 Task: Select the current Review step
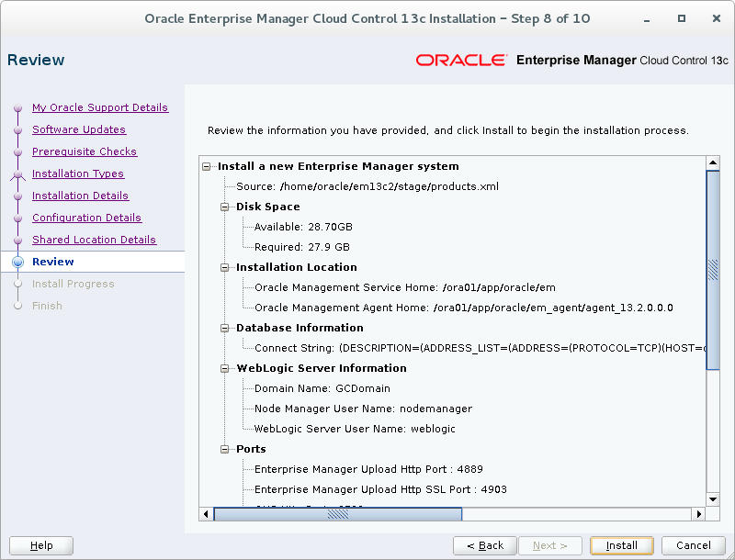[x=53, y=262]
